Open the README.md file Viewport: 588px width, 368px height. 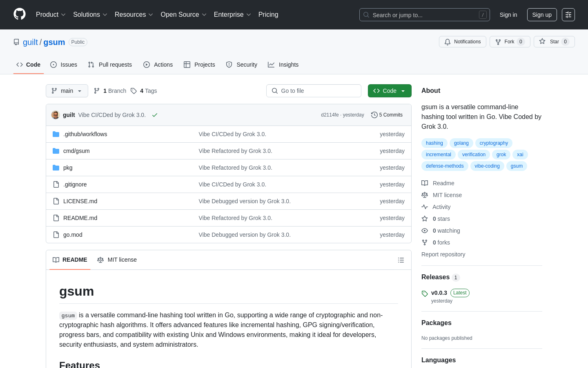click(x=80, y=218)
